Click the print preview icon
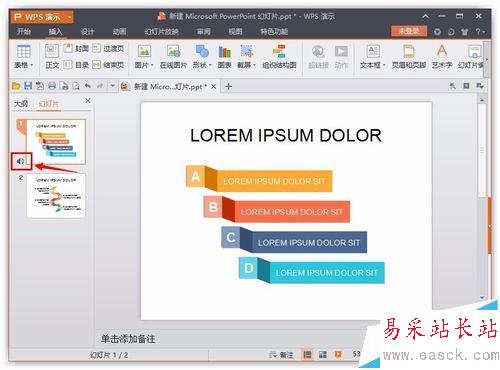This screenshot has width=500, height=370. [x=76, y=86]
